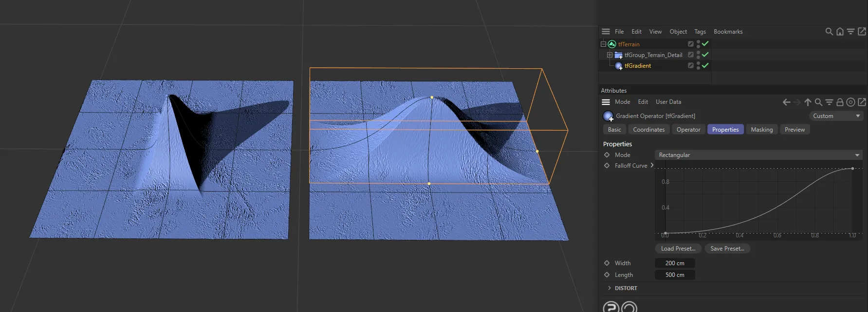Click the second round icon below DISTORT
This screenshot has width=868, height=312.
click(629, 307)
